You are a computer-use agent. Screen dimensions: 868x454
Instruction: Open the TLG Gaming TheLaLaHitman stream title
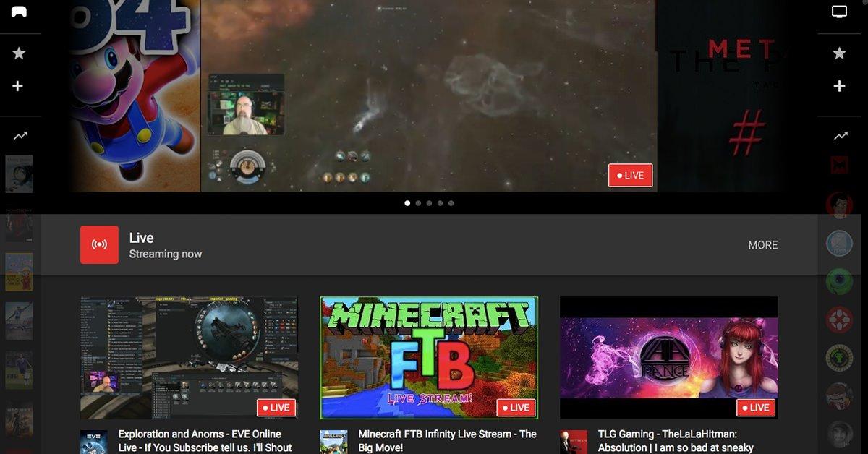676,441
